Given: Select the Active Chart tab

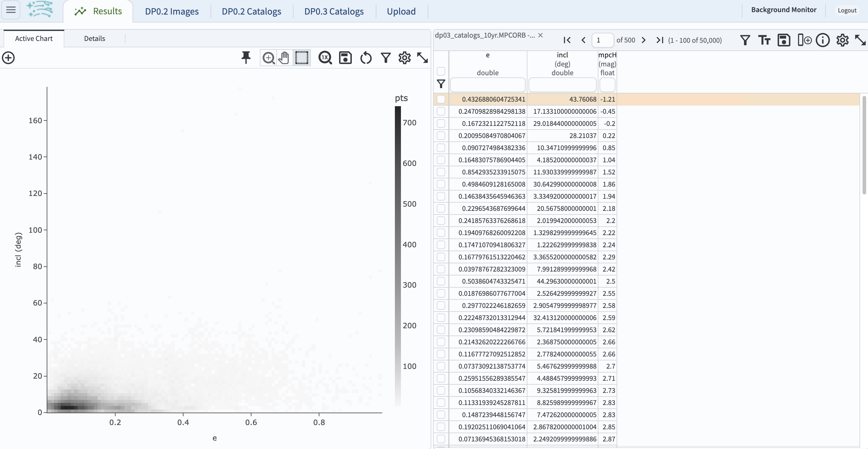Looking at the screenshot, I should point(34,39).
